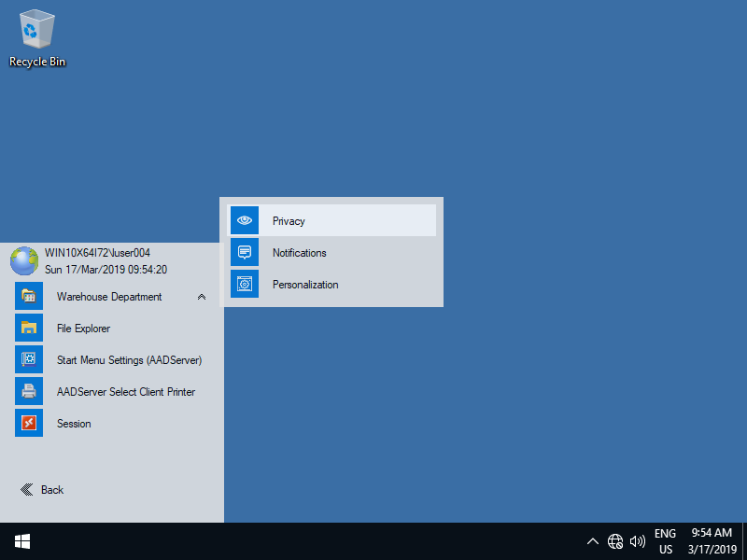The image size is (747, 560).
Task: Click the Personalization icon tile
Action: coord(245,285)
